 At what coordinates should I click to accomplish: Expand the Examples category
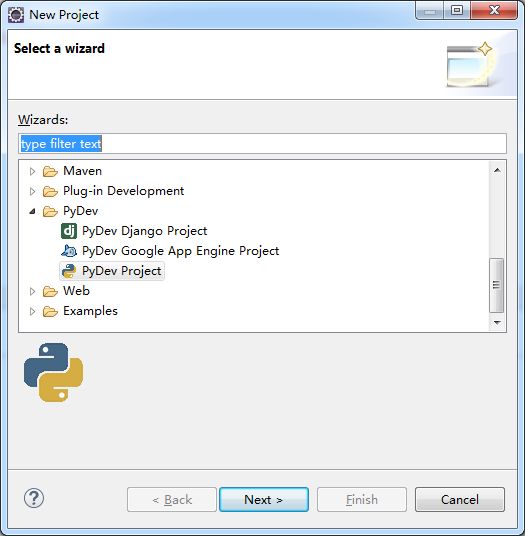(x=32, y=311)
